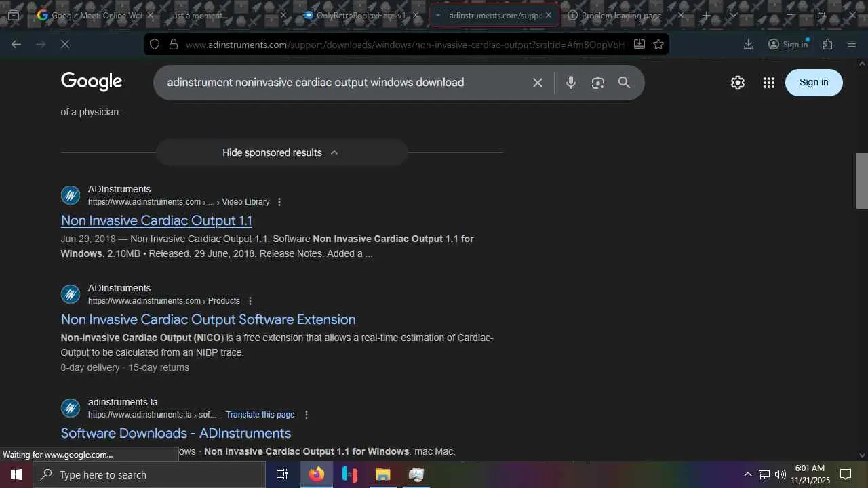868x488 pixels.
Task: Open more options for the ADInstruments Products result
Action: click(x=250, y=301)
